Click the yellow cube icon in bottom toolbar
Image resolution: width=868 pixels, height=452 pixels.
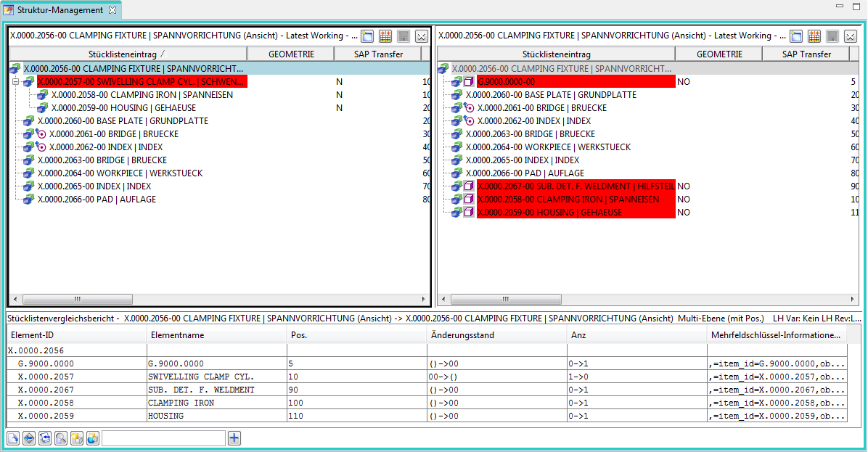(77, 438)
